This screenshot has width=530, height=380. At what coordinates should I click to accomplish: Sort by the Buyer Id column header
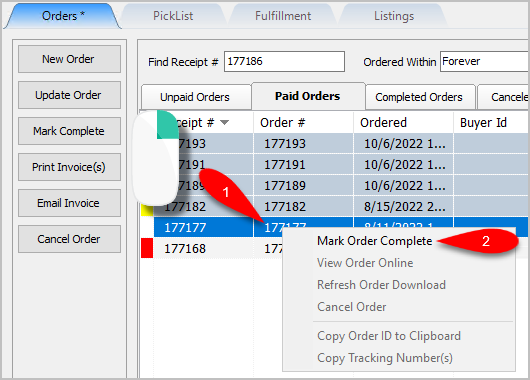[492, 122]
